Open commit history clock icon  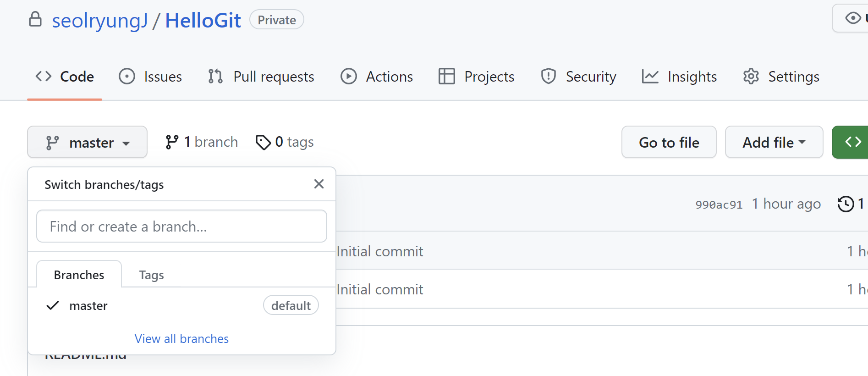[x=846, y=204]
